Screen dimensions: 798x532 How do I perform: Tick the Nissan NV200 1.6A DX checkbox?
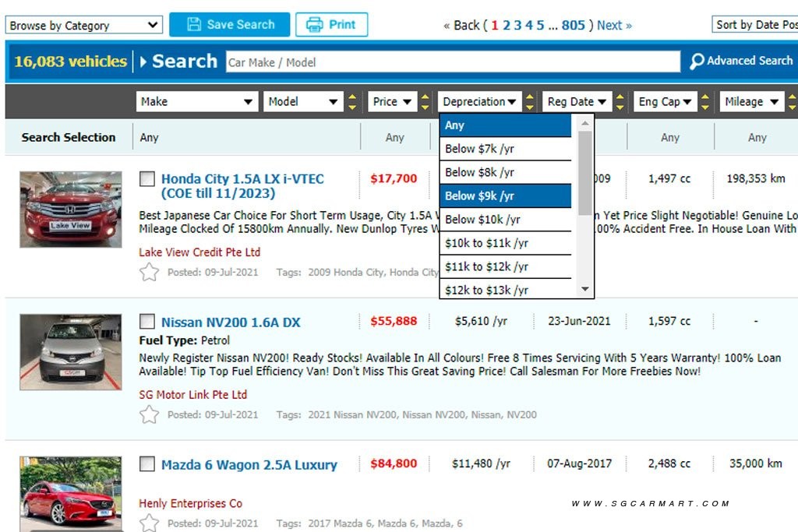(x=147, y=322)
